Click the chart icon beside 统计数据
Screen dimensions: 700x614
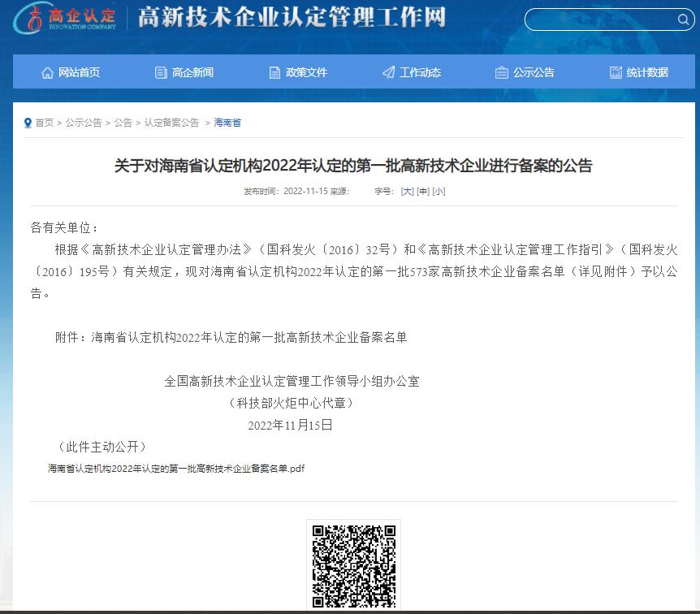click(x=616, y=72)
